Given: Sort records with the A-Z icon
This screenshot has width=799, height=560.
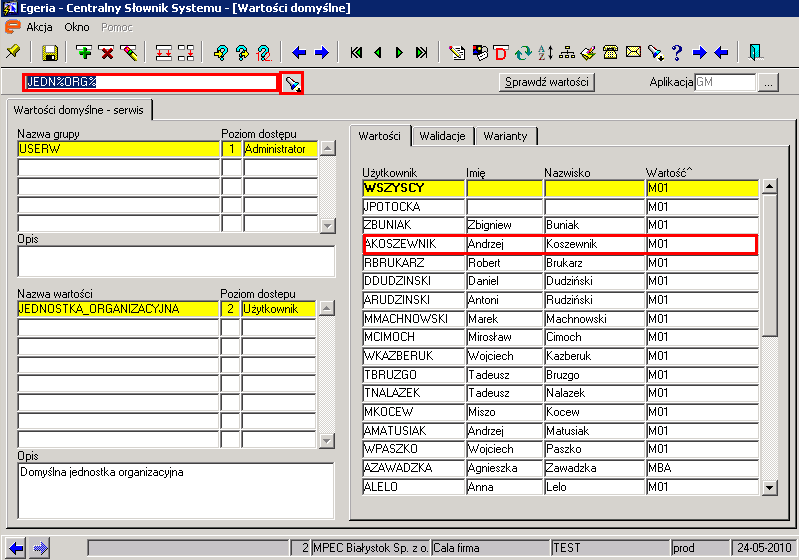Looking at the screenshot, I should pos(545,52).
